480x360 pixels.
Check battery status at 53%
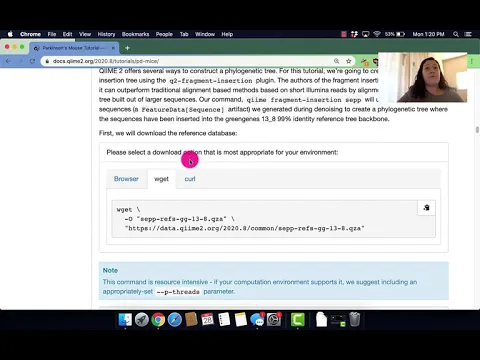coord(395,34)
